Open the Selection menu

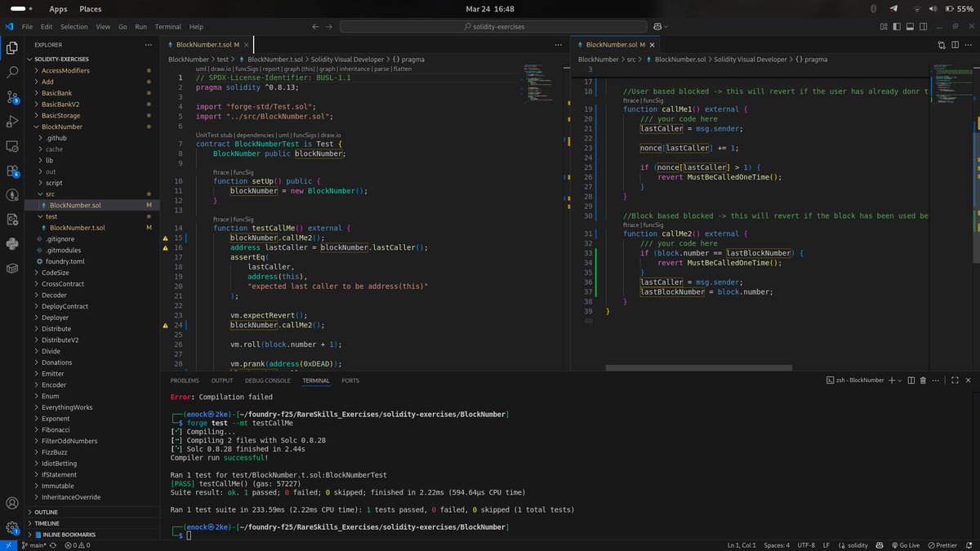coord(73,26)
